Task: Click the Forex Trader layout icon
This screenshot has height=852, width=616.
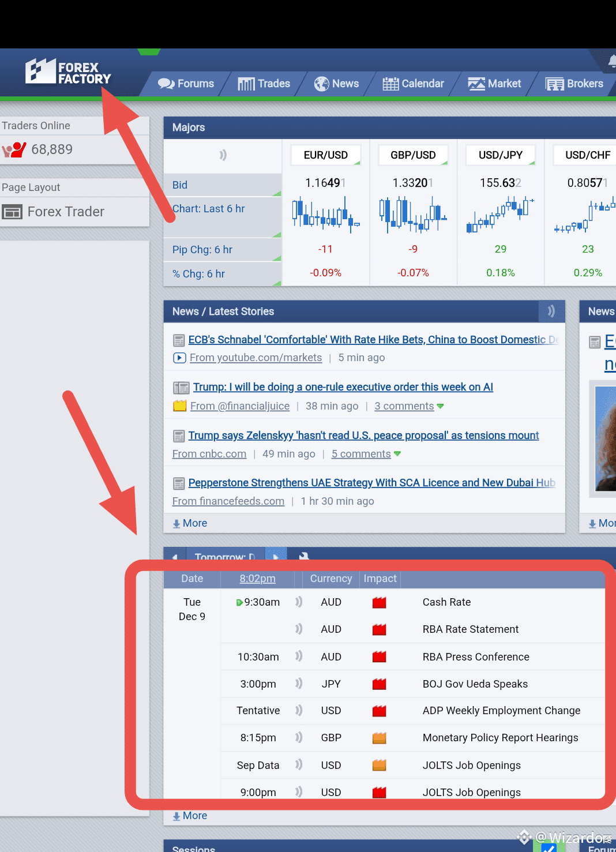Action: coord(12,212)
